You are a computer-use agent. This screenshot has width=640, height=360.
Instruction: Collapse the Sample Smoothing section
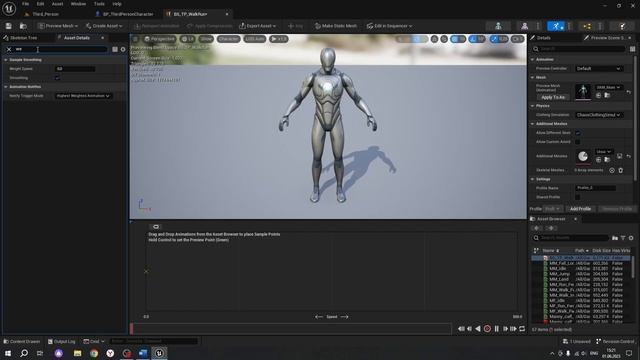point(6,60)
